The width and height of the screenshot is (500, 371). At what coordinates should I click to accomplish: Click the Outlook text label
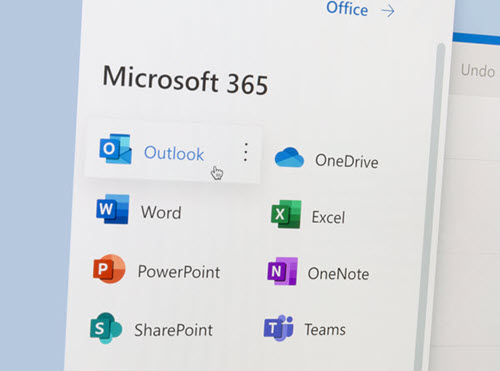tap(174, 154)
